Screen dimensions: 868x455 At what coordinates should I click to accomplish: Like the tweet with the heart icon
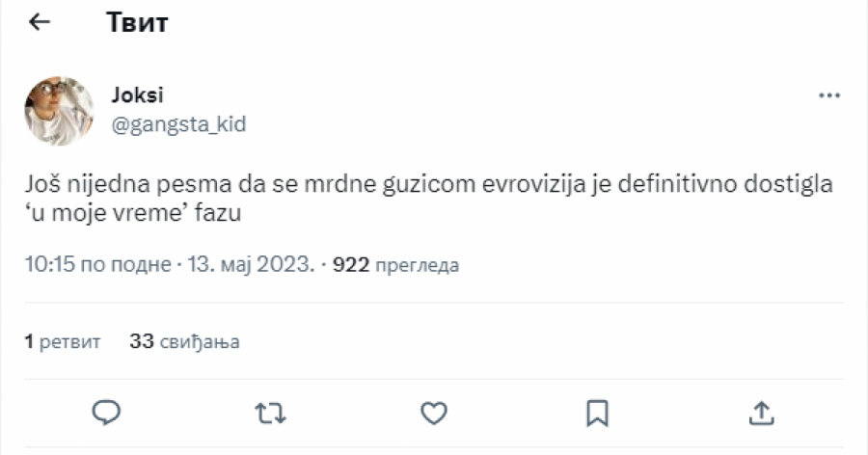[434, 413]
